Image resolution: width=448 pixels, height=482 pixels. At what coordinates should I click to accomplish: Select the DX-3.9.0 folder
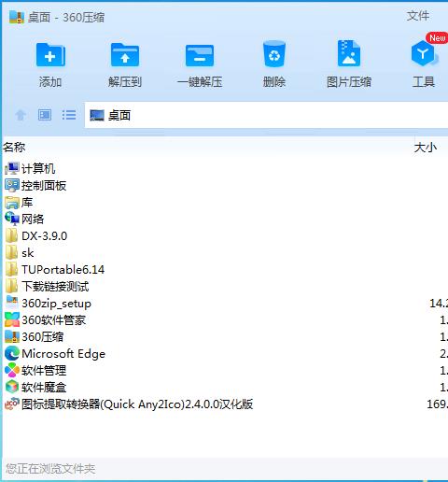(36, 236)
